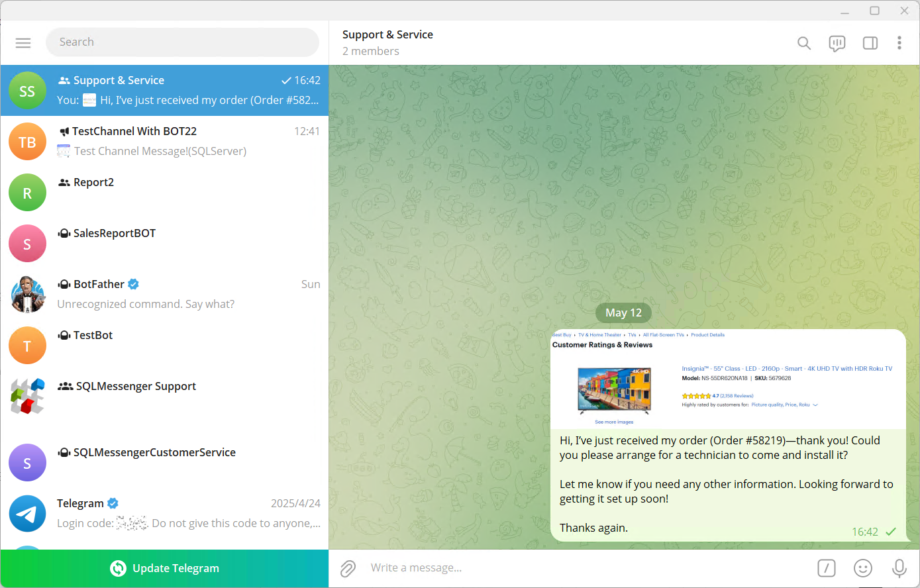
Task: Open the emoji picker smiley
Action: pos(863,568)
